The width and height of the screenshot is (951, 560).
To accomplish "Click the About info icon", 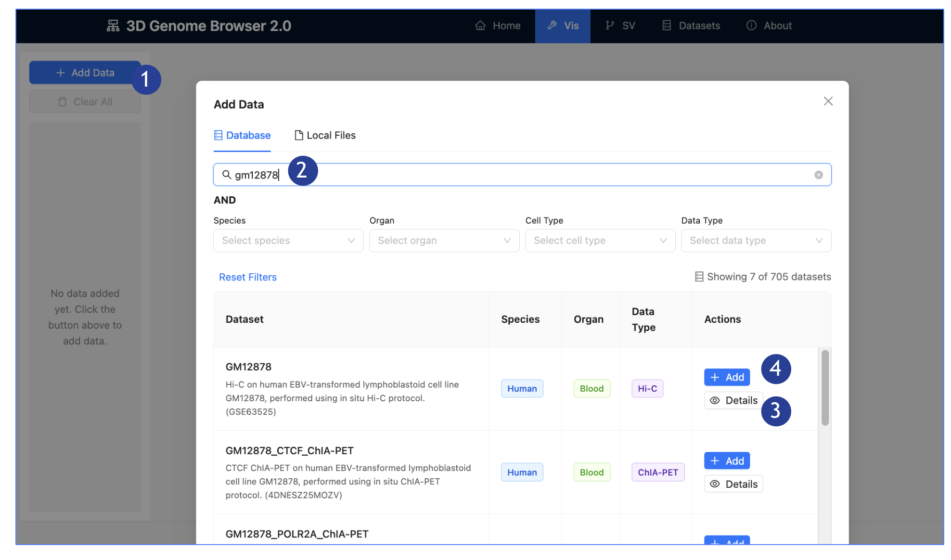I will point(751,25).
